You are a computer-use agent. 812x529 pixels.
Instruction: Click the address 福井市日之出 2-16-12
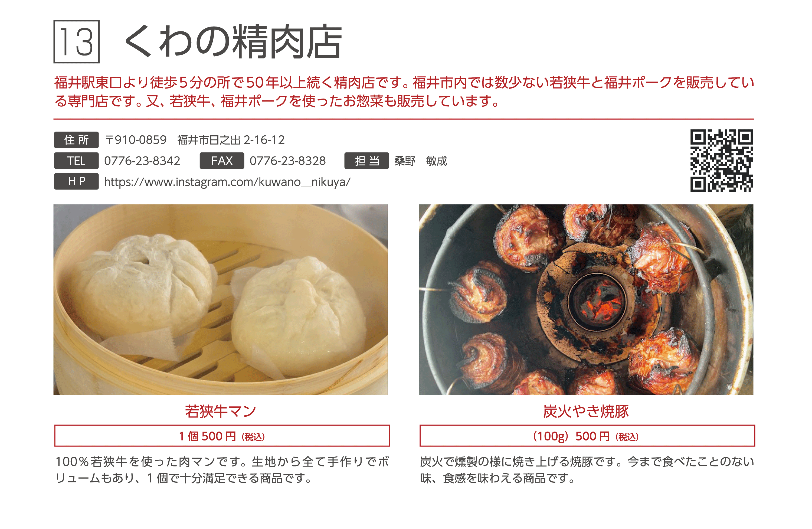pyautogui.click(x=231, y=140)
